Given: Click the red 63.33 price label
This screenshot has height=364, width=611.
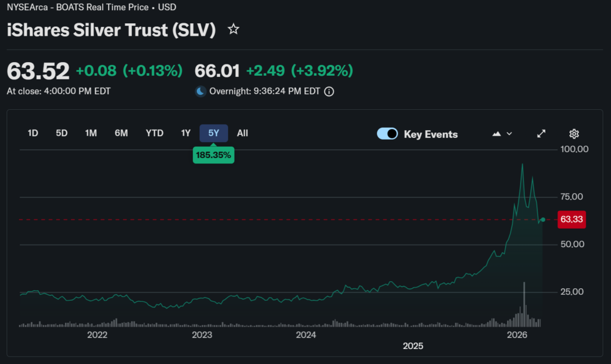Looking at the screenshot, I should pyautogui.click(x=571, y=220).
